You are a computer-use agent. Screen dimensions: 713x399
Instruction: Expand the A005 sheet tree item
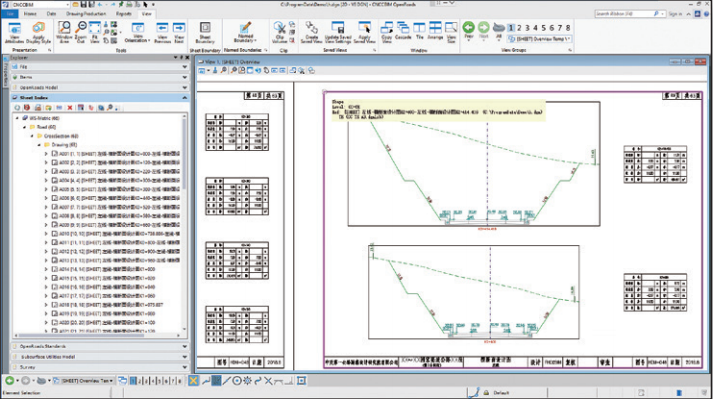pyautogui.click(x=46, y=189)
